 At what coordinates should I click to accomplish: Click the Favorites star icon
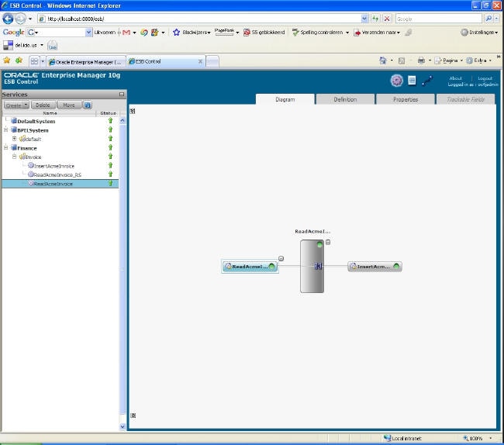(x=7, y=60)
